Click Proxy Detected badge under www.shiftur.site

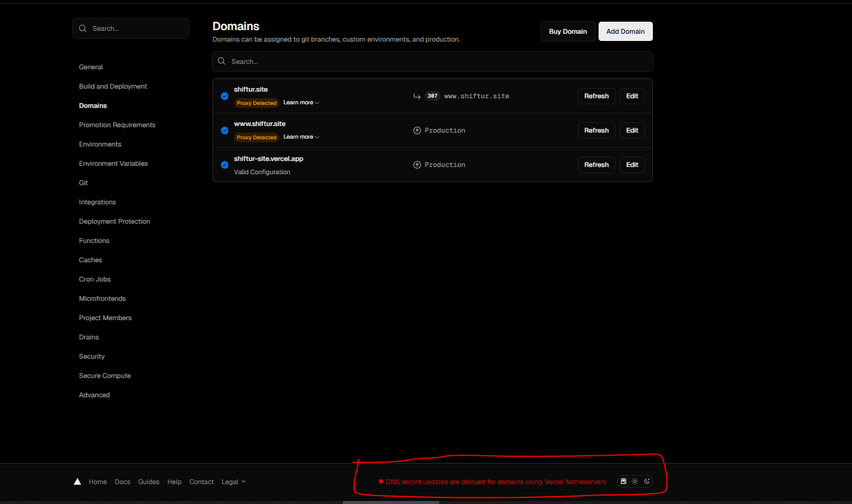point(256,137)
